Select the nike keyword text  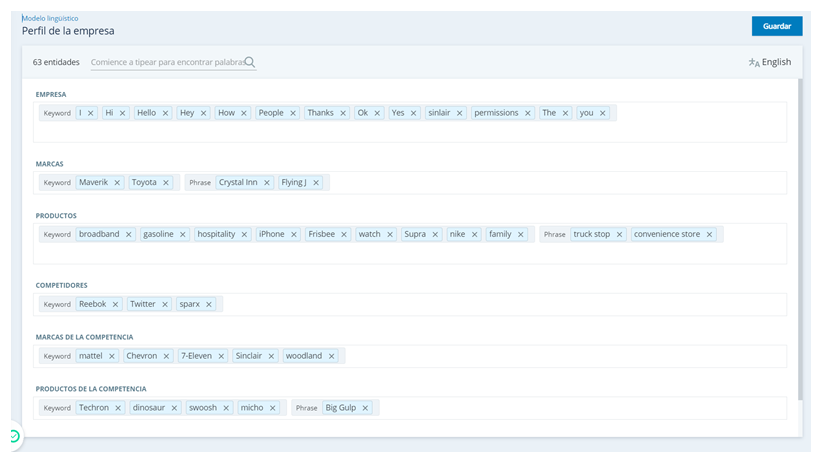457,234
